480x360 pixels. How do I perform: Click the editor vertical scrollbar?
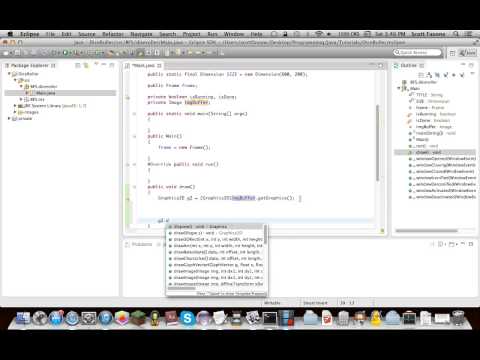pyautogui.click(x=378, y=143)
